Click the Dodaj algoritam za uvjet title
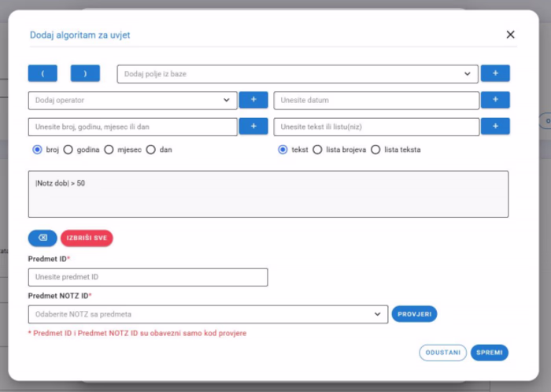This screenshot has width=551, height=392. point(80,35)
